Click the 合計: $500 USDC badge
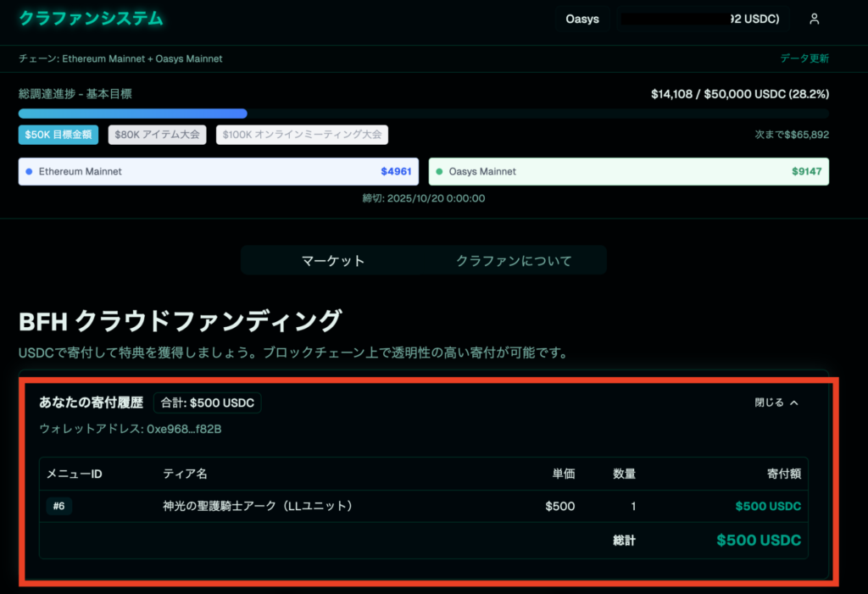 [207, 402]
